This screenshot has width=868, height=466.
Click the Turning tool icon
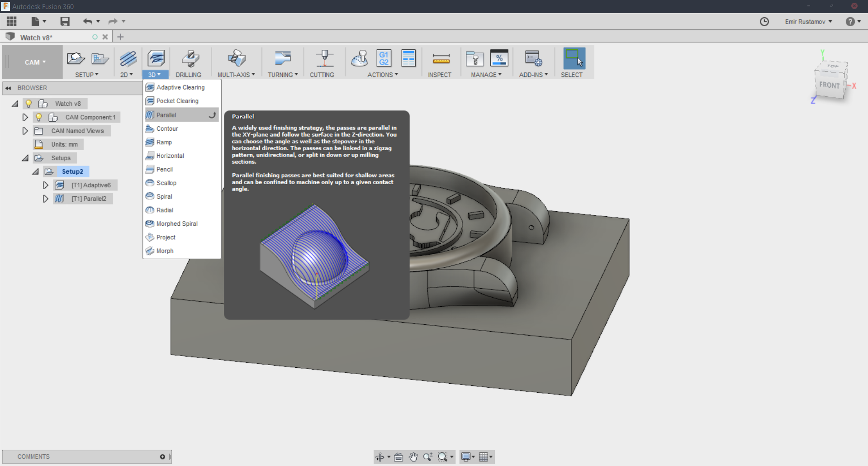coord(283,58)
